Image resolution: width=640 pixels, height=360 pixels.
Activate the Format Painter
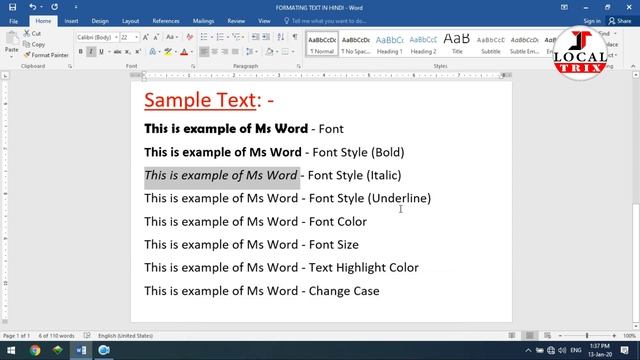pyautogui.click(x=46, y=55)
